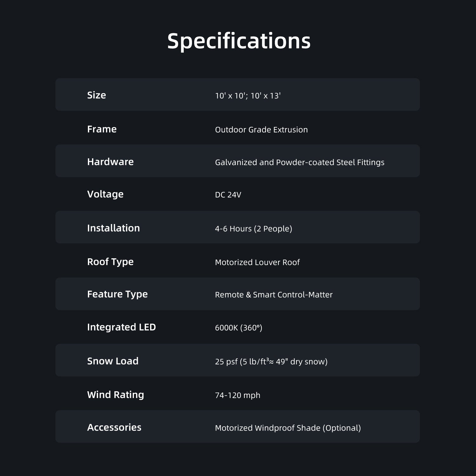Select the 74-120 mph wind rating value
The image size is (476, 476).
coord(237,395)
